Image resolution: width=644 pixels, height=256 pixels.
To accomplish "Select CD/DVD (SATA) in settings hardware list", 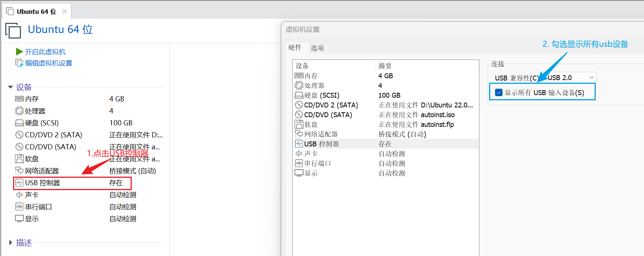I will pyautogui.click(x=386, y=115).
